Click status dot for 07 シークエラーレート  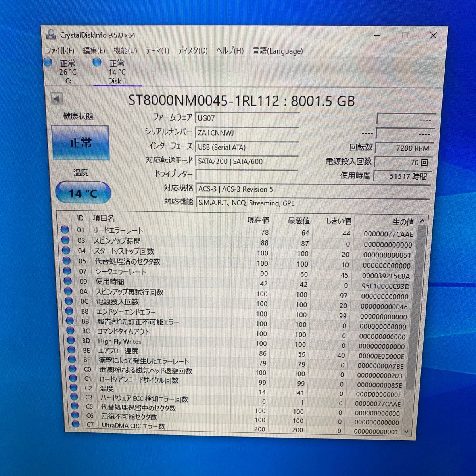click(x=67, y=271)
